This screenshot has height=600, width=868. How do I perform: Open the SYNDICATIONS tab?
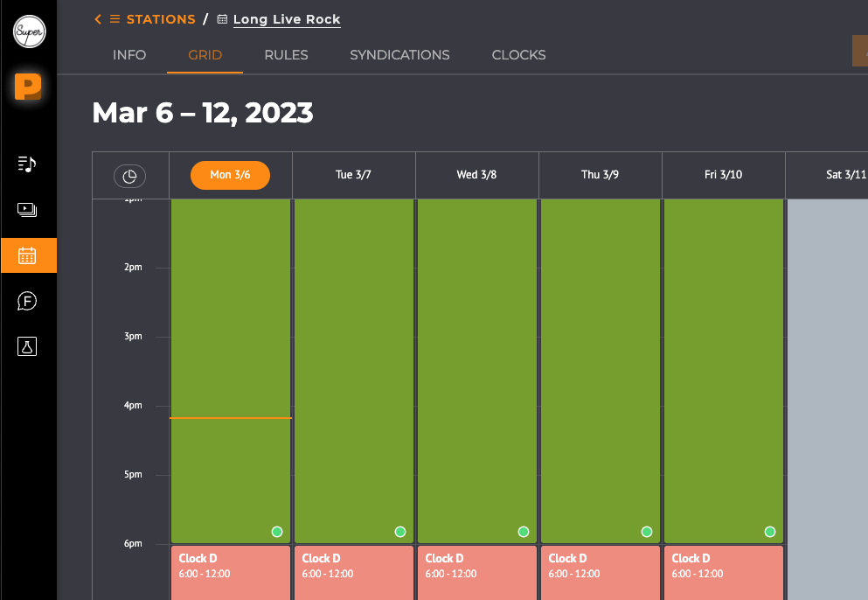[399, 55]
